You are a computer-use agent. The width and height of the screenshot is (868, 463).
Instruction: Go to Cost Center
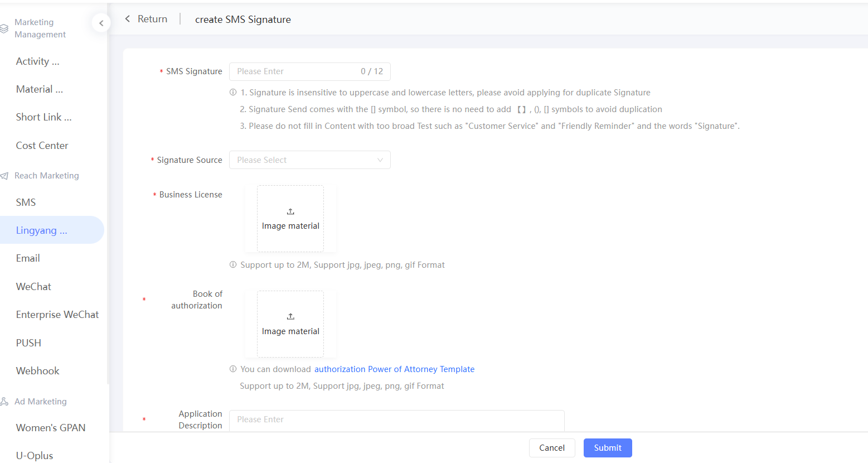[x=42, y=146]
